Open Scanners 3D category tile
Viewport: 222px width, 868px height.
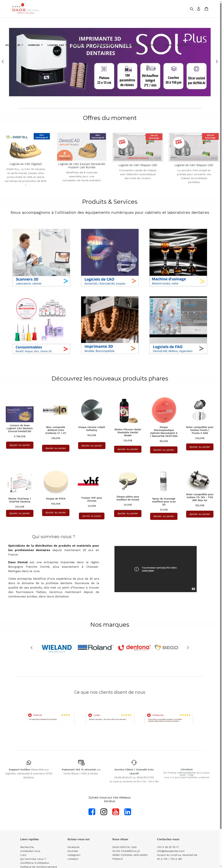pos(41,258)
